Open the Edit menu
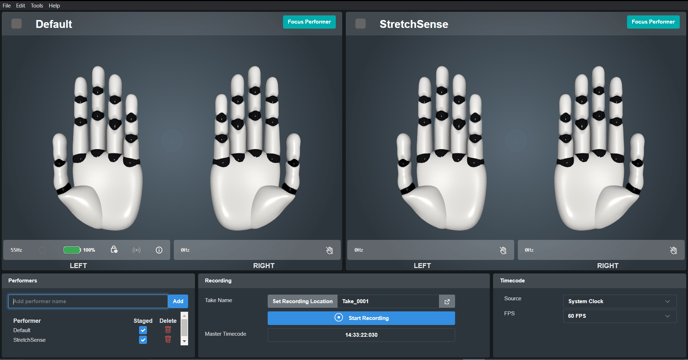688x360 pixels. (x=21, y=6)
